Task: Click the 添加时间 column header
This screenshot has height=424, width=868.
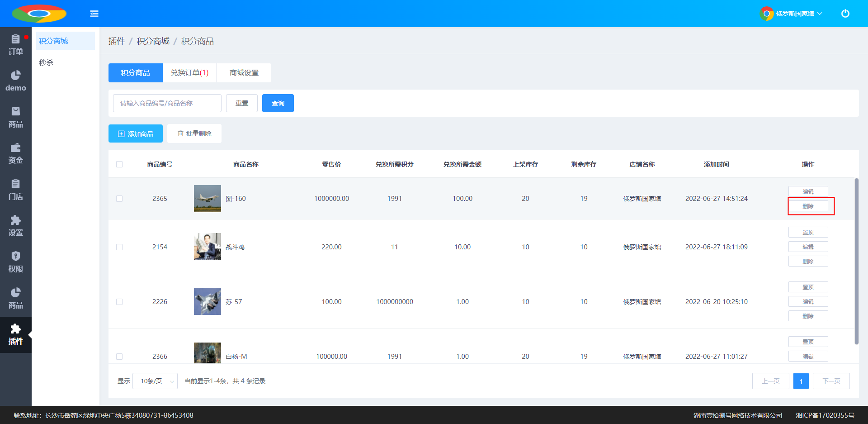Action: click(717, 164)
